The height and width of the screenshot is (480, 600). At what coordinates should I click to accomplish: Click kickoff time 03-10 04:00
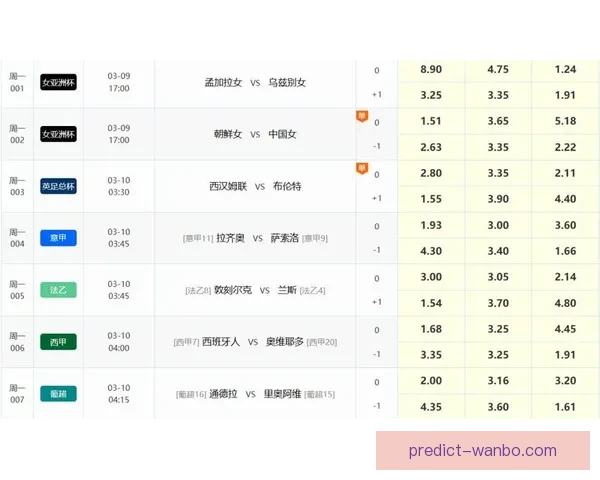tap(119, 342)
